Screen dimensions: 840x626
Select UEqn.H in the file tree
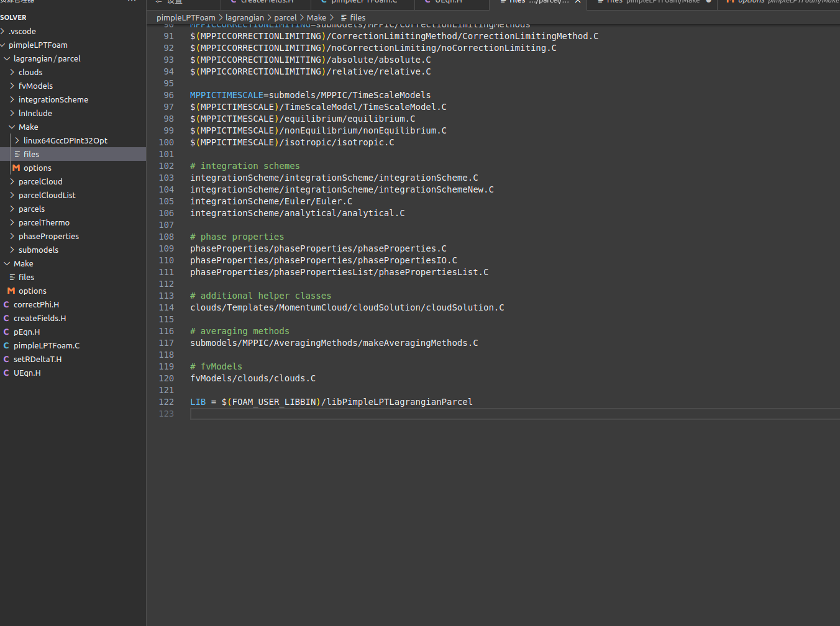27,373
